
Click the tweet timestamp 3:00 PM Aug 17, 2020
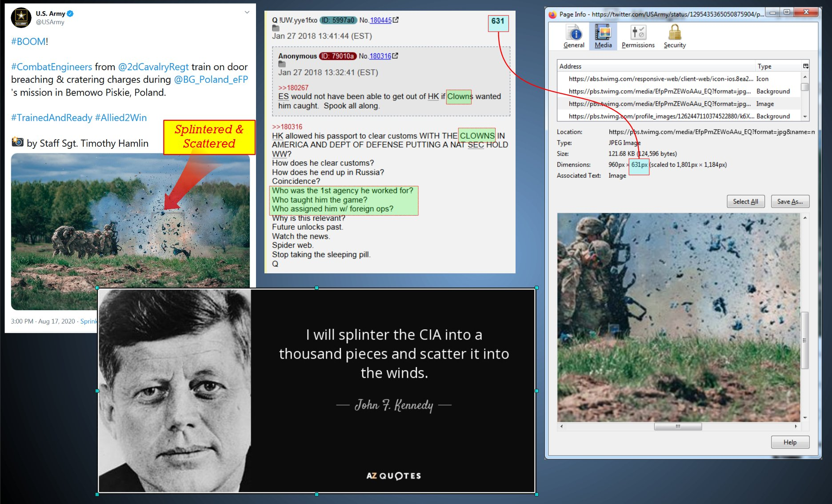pyautogui.click(x=43, y=321)
